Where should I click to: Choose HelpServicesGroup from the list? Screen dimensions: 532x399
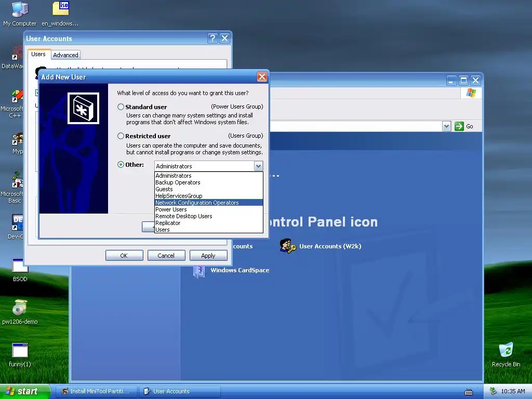(x=209, y=196)
